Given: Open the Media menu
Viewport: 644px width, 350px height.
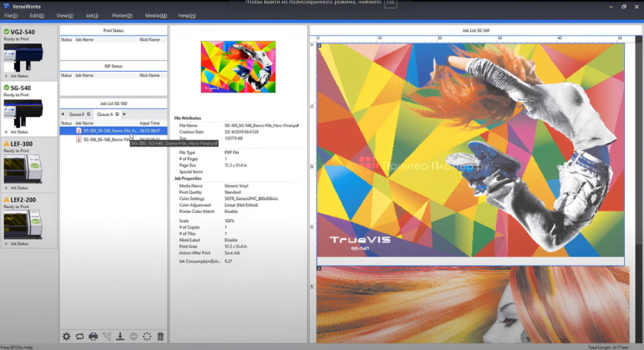Looking at the screenshot, I should [156, 15].
